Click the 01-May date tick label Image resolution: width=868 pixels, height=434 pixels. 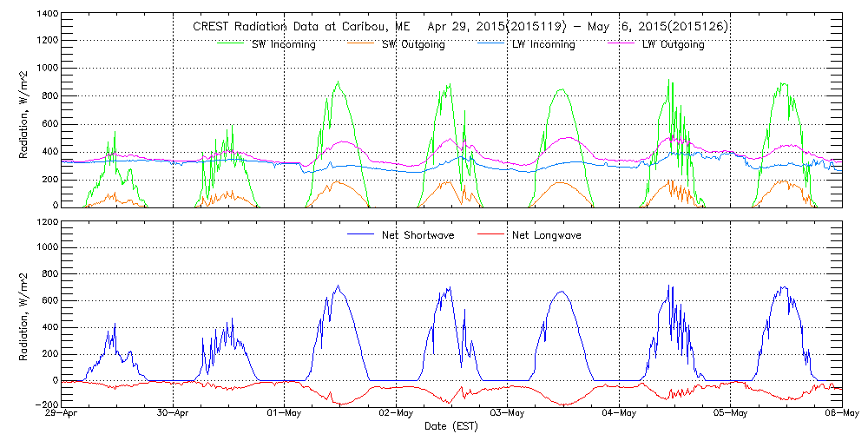point(286,415)
